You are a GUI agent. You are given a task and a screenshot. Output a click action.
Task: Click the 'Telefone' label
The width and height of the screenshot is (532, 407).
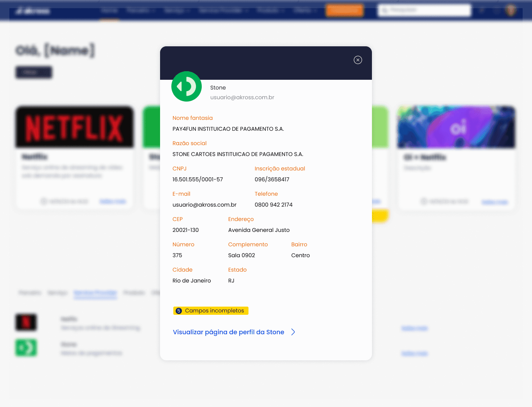[x=266, y=194]
